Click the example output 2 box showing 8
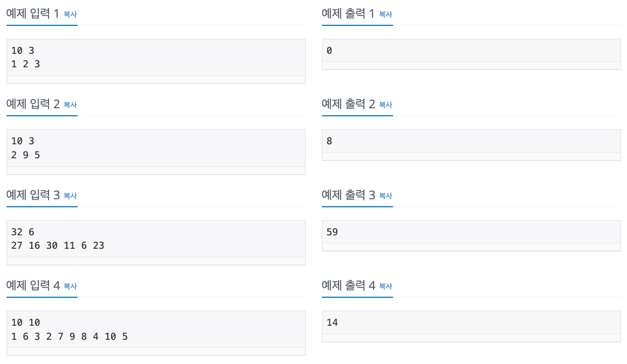Screen dimensions: 627x364 point(471,145)
